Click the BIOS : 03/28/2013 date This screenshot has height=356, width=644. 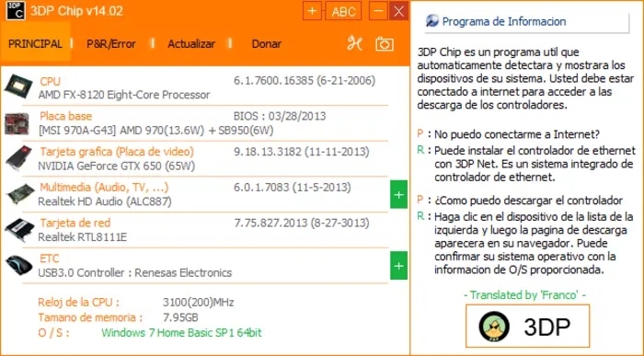[x=280, y=116]
